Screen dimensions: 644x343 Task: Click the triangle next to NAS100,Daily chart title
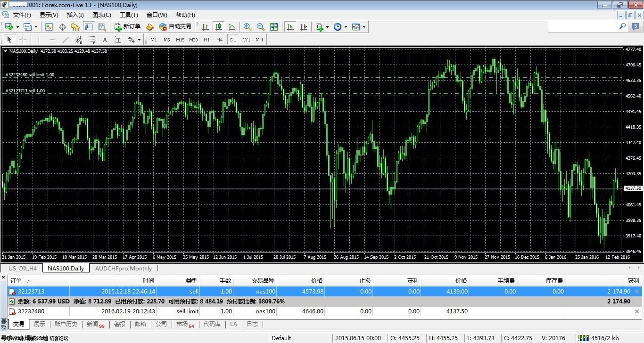click(x=5, y=51)
